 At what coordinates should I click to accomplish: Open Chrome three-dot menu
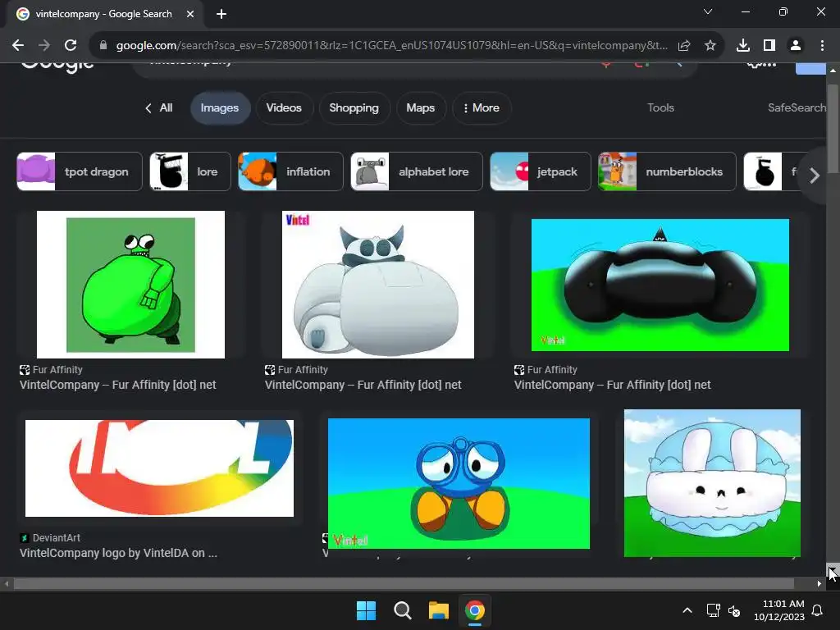tap(822, 46)
